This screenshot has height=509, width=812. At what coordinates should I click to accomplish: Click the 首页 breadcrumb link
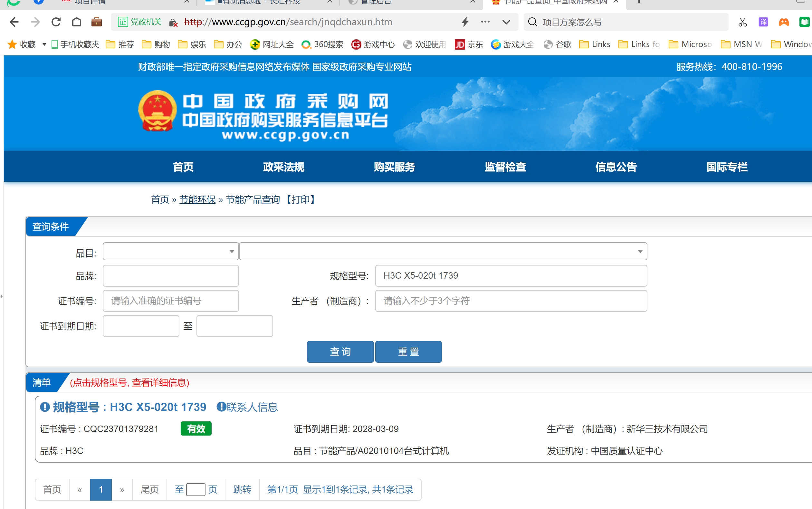(160, 200)
